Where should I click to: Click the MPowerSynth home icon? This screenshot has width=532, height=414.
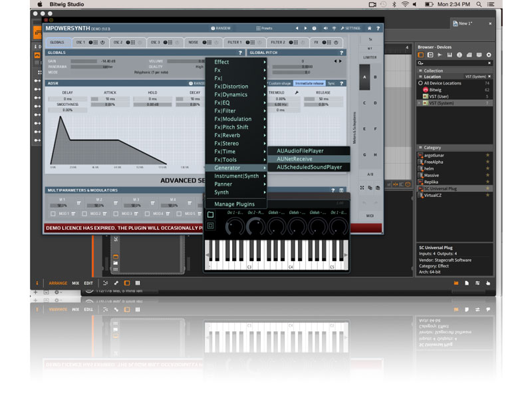(370, 28)
